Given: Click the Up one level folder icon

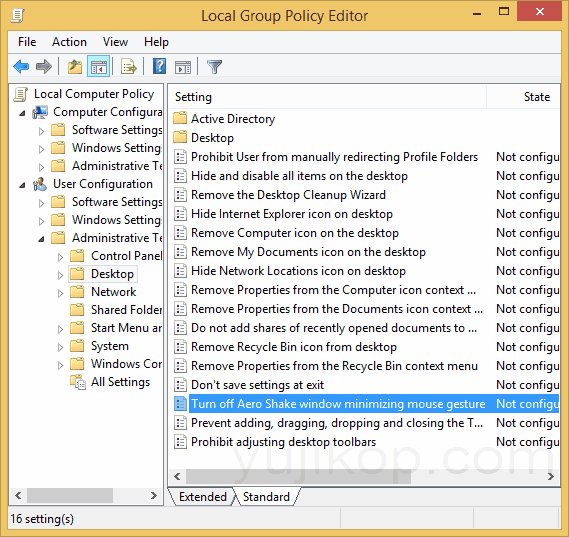Looking at the screenshot, I should pyautogui.click(x=75, y=67).
